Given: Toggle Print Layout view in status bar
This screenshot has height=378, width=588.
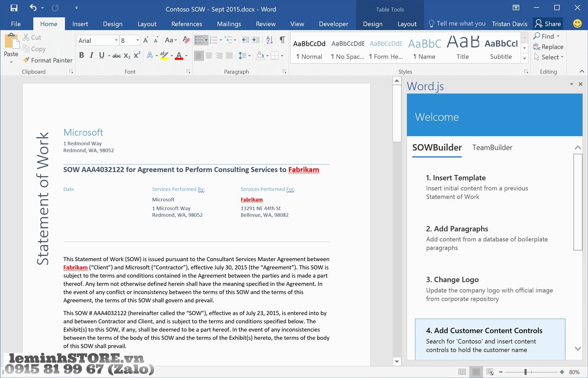Looking at the screenshot, I should pos(476,372).
